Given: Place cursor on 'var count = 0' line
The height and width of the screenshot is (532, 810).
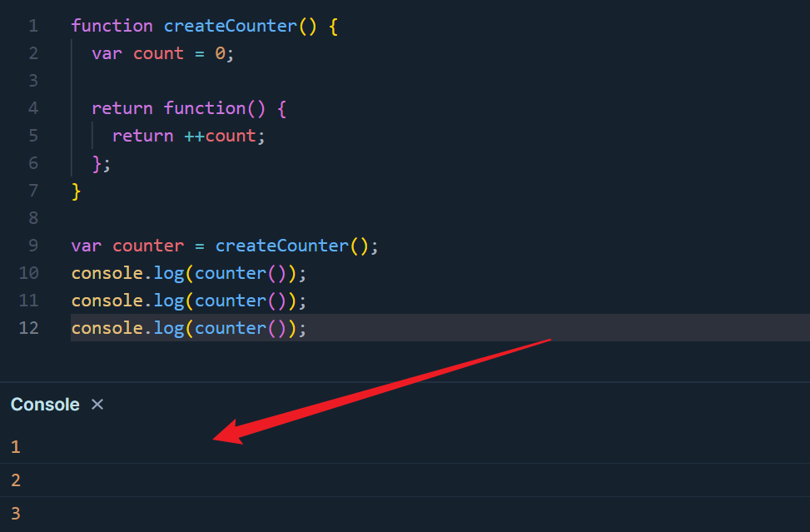Looking at the screenshot, I should pyautogui.click(x=162, y=53).
